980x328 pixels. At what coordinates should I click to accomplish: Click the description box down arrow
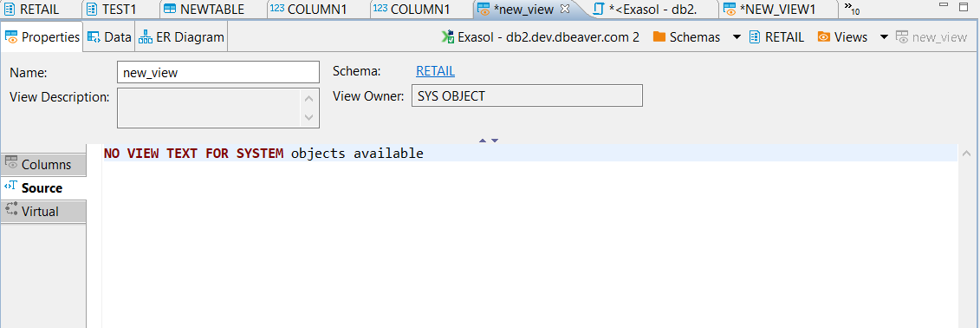coord(308,117)
